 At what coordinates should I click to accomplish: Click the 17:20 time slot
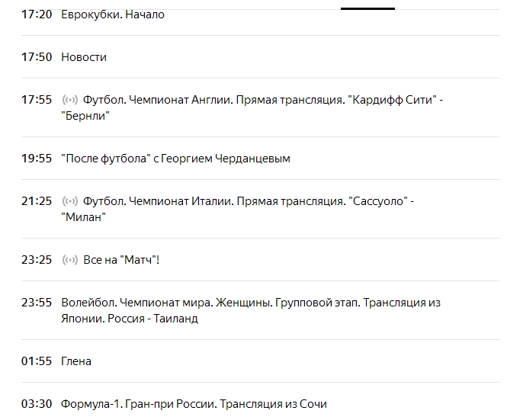[x=37, y=14]
